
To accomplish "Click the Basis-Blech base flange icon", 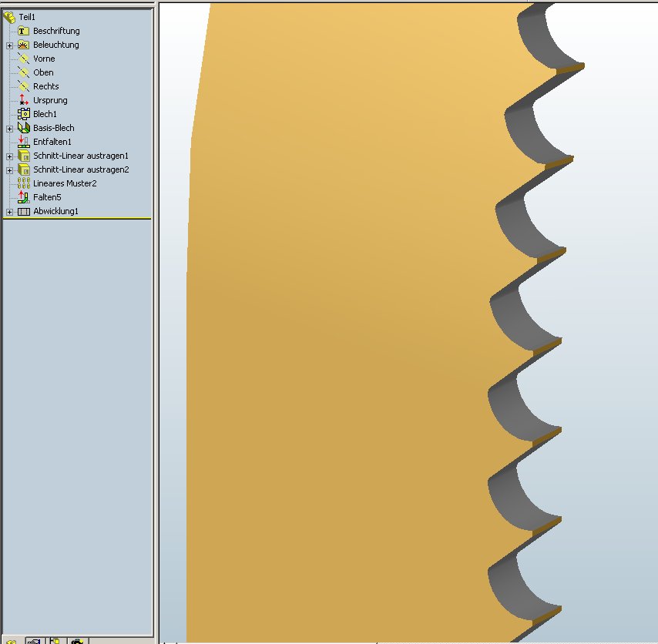I will click(x=23, y=128).
